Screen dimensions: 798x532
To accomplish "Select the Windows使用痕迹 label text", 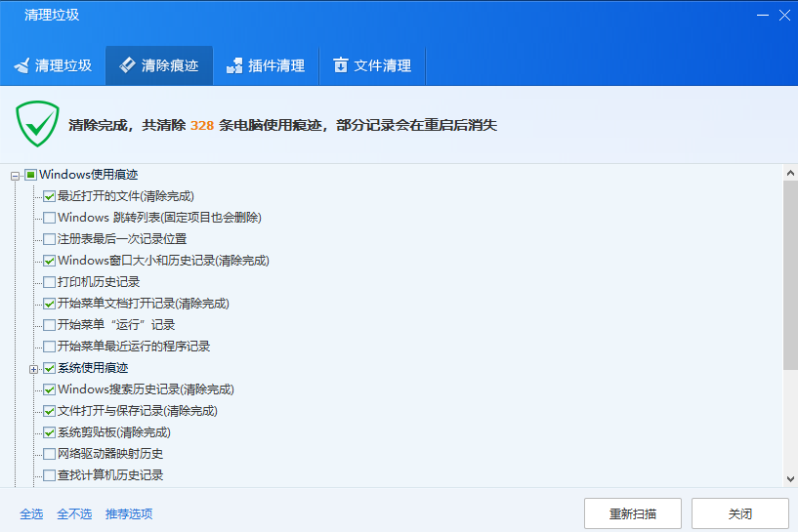I will [89, 175].
